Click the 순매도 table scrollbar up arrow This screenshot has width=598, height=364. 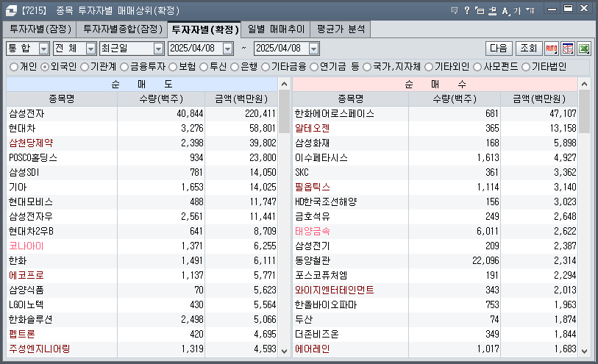pos(284,84)
